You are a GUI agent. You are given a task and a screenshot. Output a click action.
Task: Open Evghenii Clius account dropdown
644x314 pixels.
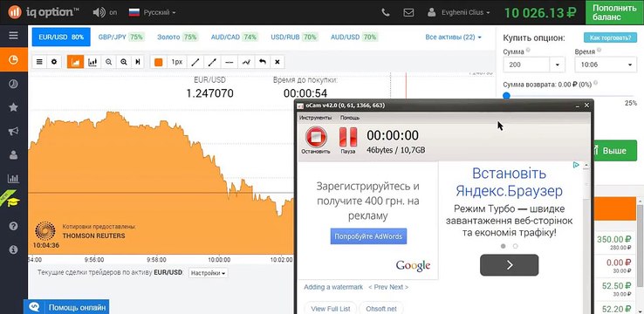coord(459,13)
